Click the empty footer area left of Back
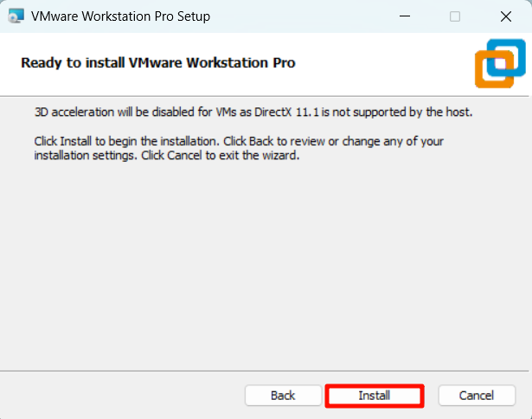 point(121,396)
